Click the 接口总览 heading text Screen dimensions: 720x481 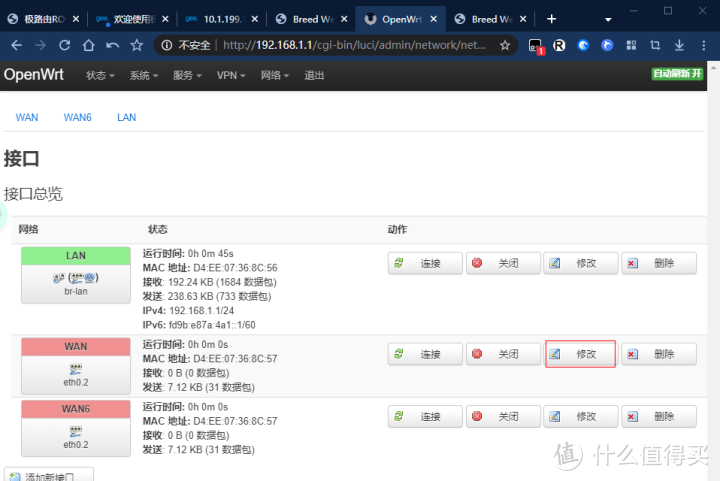pyautogui.click(x=33, y=194)
